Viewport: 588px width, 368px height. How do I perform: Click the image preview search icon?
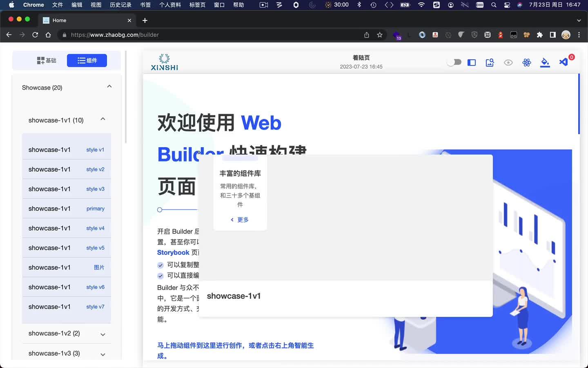click(490, 63)
